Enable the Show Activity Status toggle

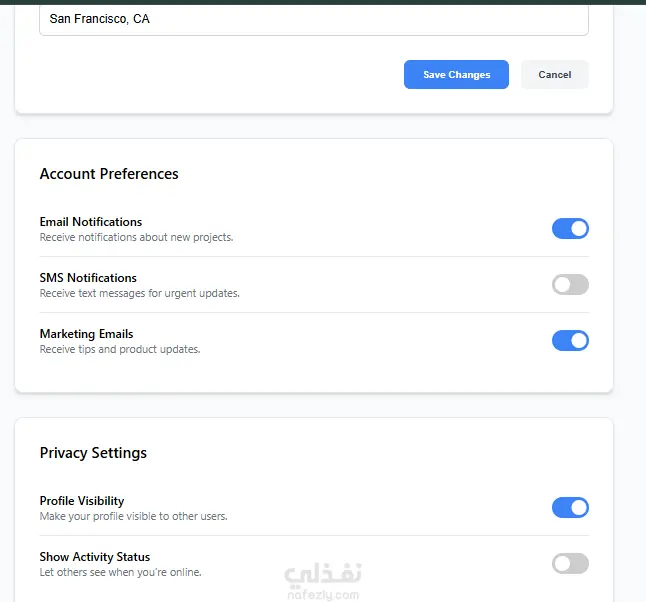pyautogui.click(x=570, y=564)
